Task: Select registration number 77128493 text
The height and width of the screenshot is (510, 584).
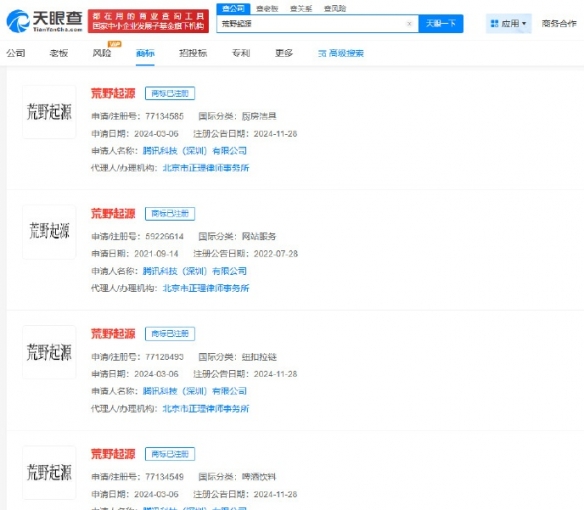Action: tap(164, 357)
